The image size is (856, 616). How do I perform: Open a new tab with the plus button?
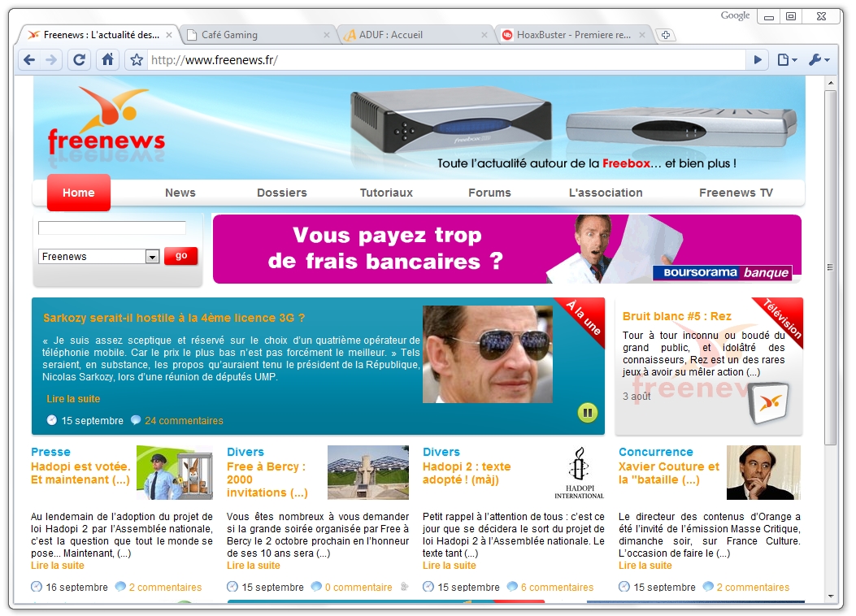666,35
